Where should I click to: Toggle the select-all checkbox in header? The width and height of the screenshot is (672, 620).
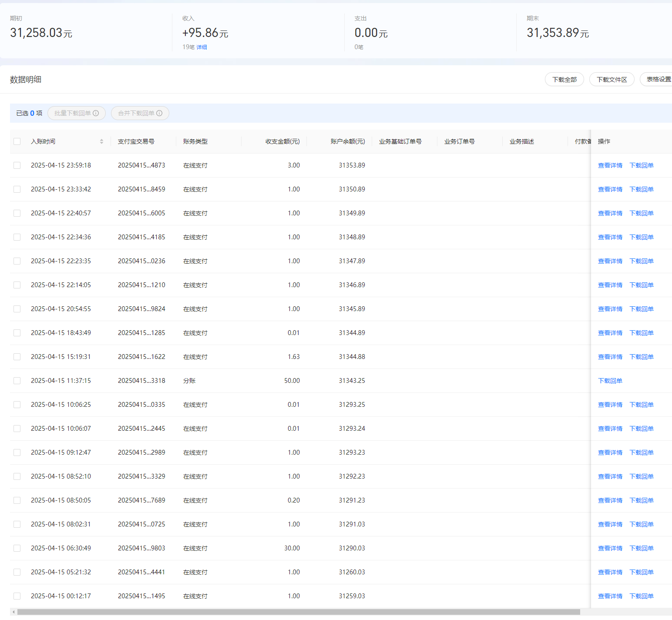(x=17, y=141)
